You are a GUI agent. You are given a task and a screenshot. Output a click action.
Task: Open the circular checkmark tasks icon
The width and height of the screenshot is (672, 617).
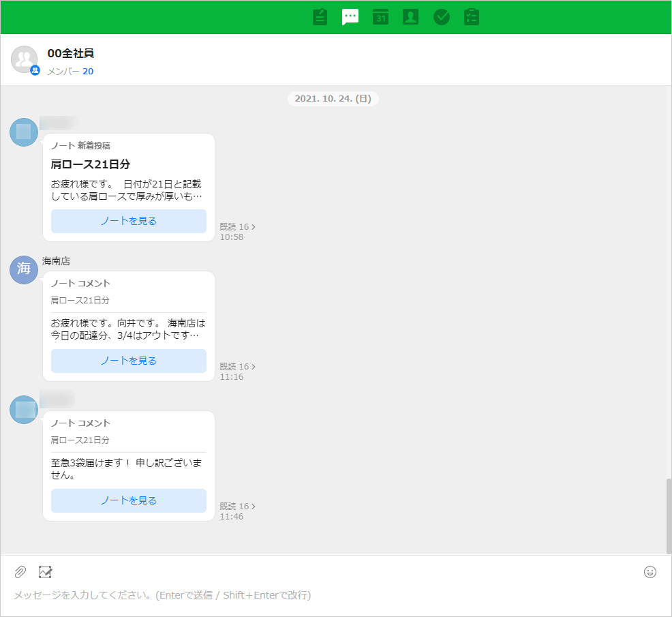[442, 17]
